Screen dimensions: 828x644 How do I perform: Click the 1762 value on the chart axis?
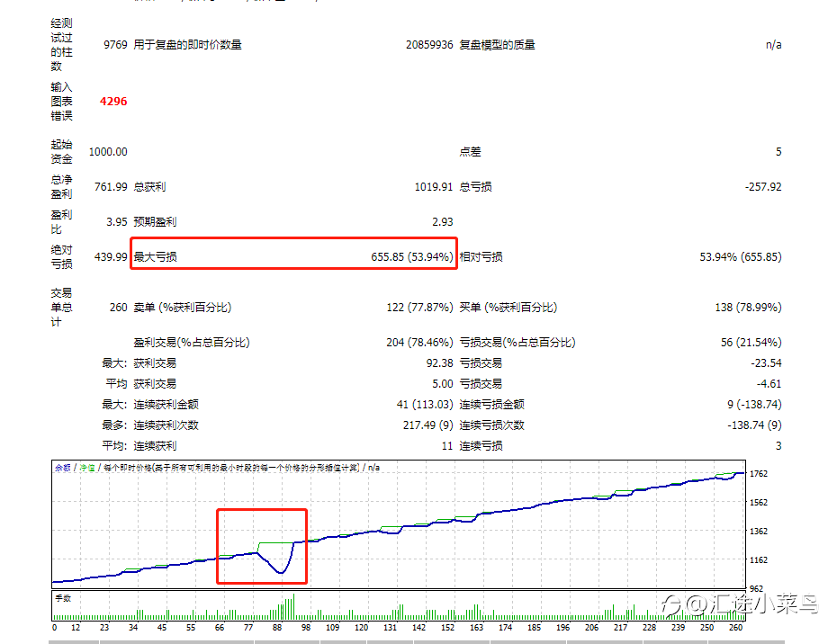[759, 474]
